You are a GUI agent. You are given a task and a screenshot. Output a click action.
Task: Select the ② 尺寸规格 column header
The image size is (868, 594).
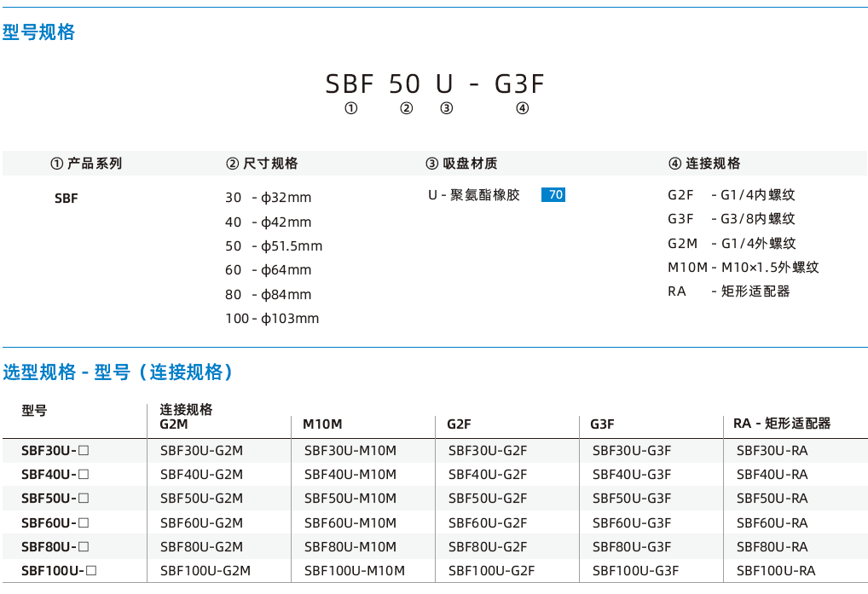(x=263, y=164)
